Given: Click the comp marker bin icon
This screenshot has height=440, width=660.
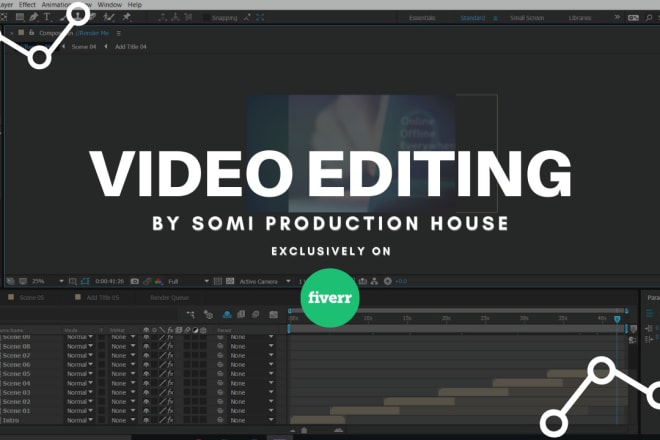Looking at the screenshot, I should pos(633,329).
